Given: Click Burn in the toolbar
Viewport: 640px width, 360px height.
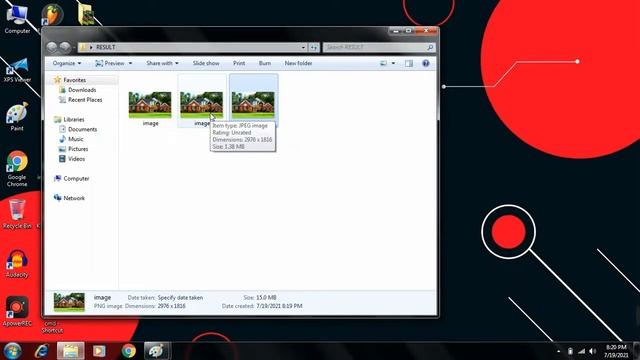Looking at the screenshot, I should pyautogui.click(x=264, y=63).
